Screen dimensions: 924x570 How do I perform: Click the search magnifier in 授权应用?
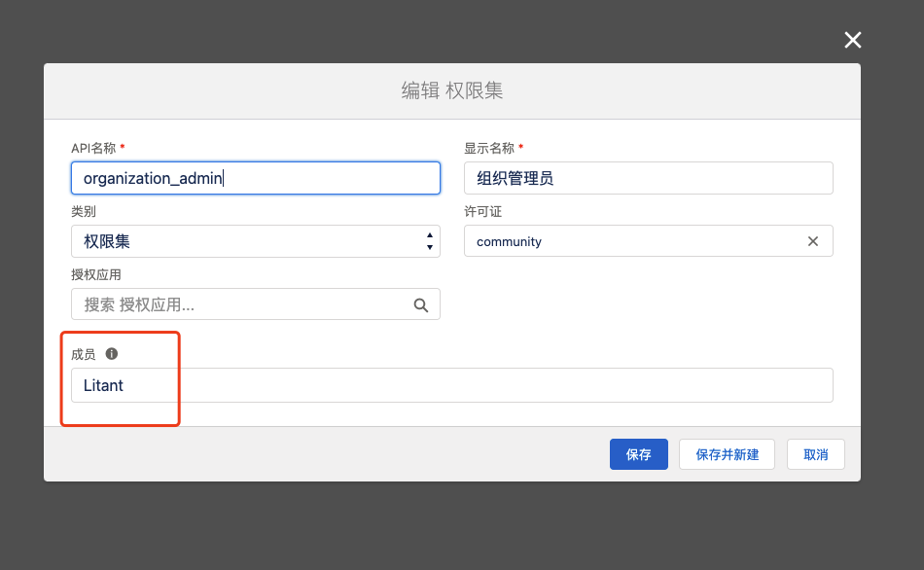(421, 304)
